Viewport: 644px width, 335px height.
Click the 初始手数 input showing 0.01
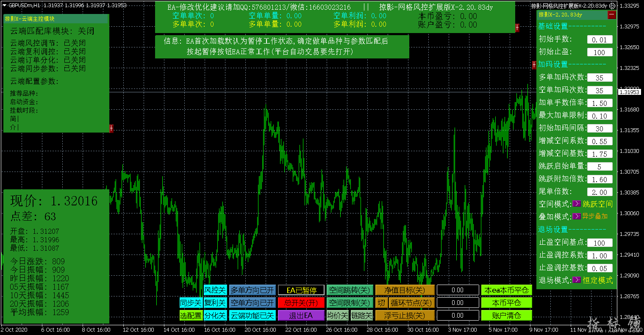[x=600, y=40]
